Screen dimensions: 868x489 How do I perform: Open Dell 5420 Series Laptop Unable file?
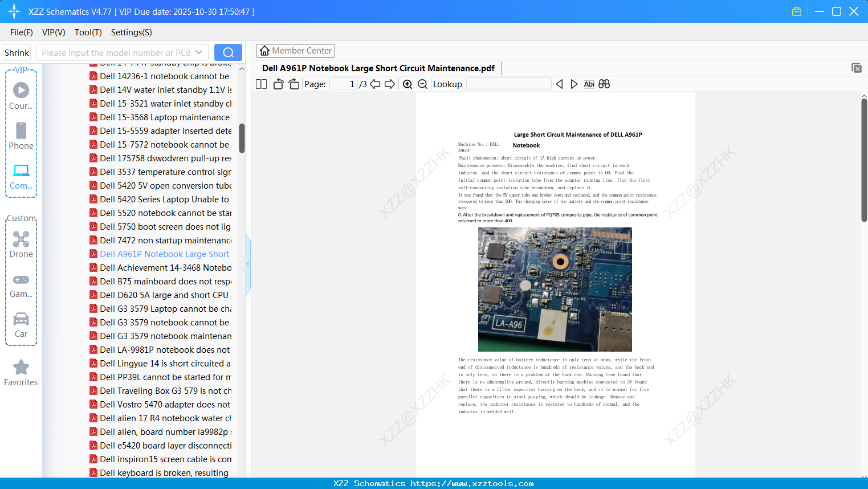[160, 199]
